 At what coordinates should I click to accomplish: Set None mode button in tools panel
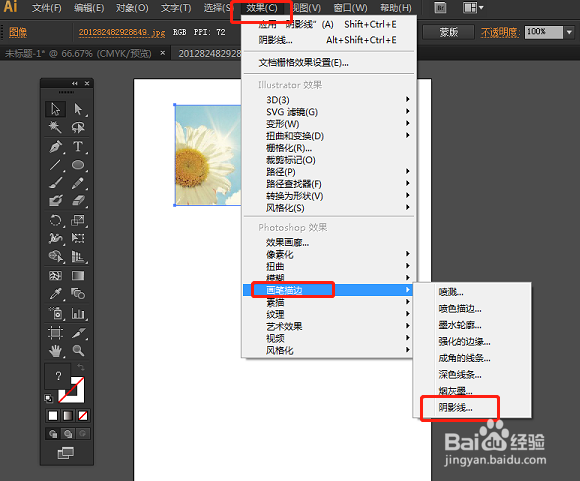(83, 416)
